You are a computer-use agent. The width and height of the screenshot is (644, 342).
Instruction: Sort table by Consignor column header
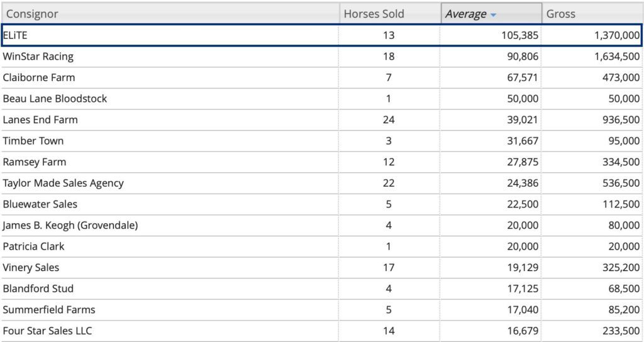(31, 14)
